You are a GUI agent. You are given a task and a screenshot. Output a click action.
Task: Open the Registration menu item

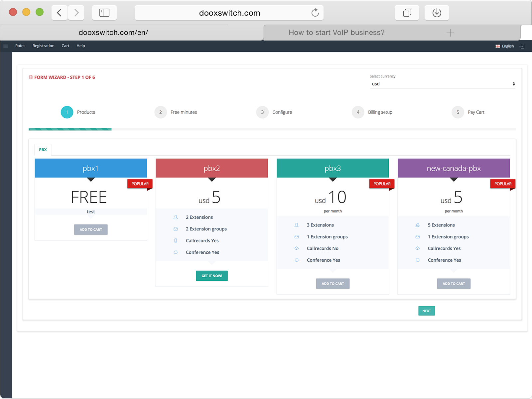[x=43, y=46]
